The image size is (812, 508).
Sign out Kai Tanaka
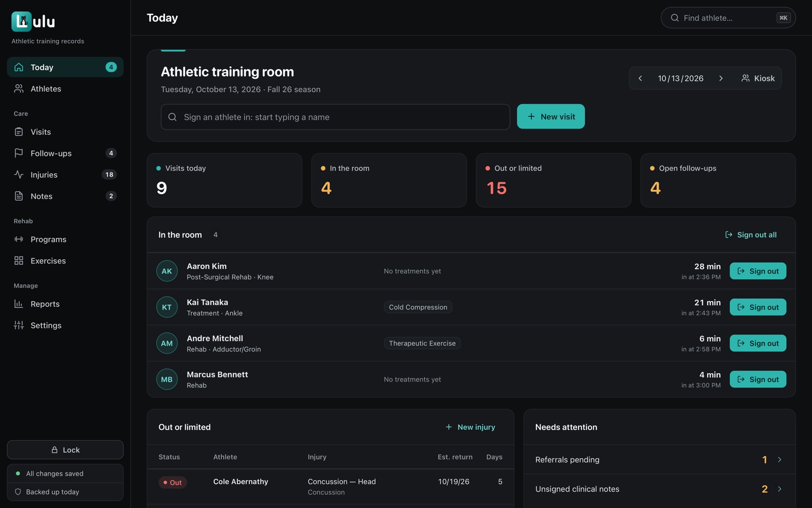[758, 307]
